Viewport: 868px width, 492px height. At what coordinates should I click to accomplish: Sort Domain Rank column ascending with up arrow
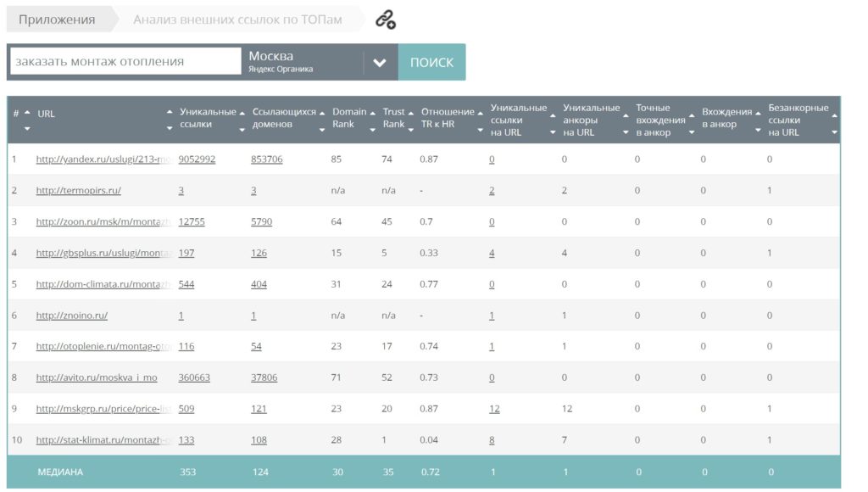[x=374, y=113]
